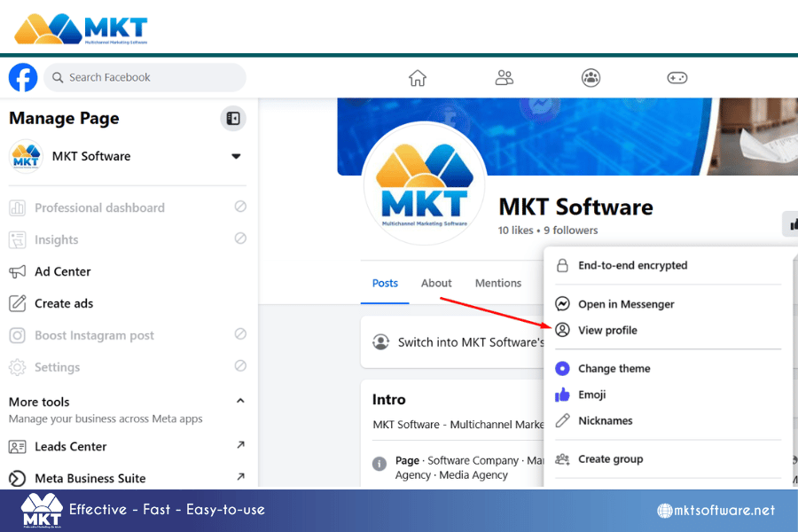
Task: Click the 10 likes count
Action: point(515,231)
